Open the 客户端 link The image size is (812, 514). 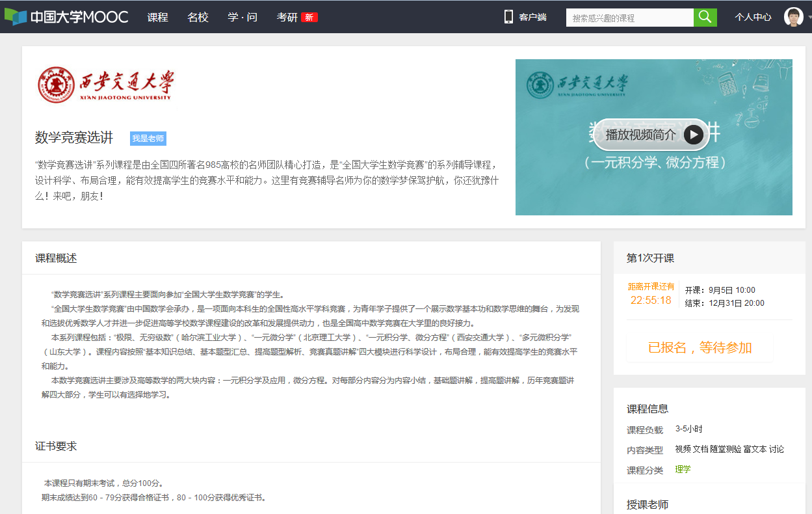532,18
